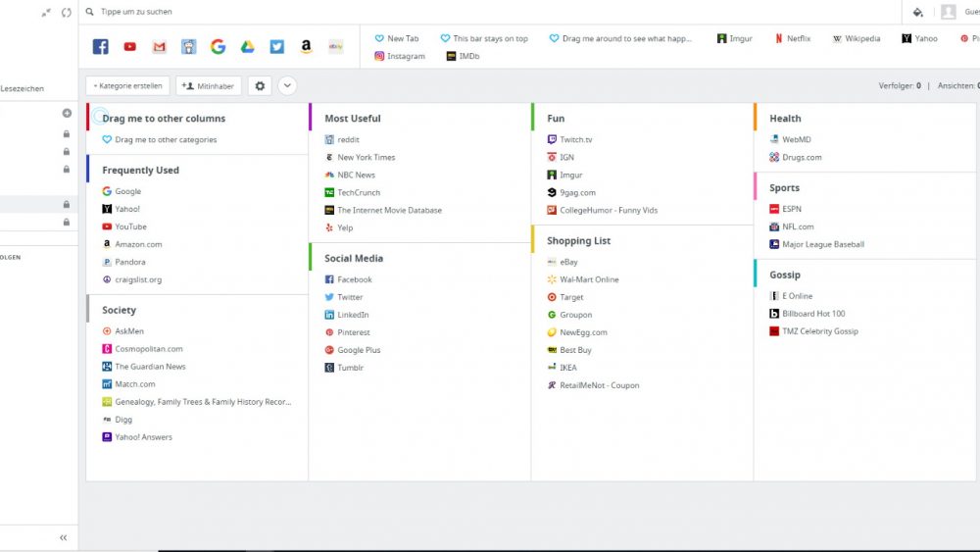The image size is (980, 552).
Task: Click the plus icon in left sidebar
Action: pos(67,114)
